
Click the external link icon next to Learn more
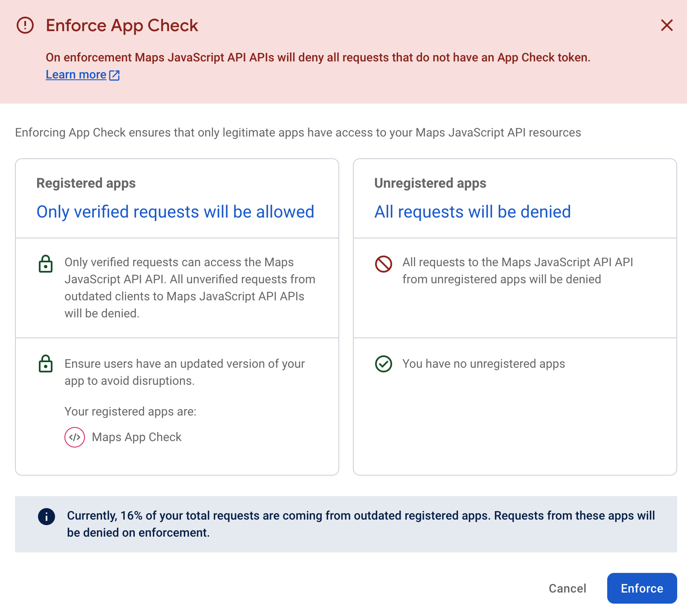114,75
